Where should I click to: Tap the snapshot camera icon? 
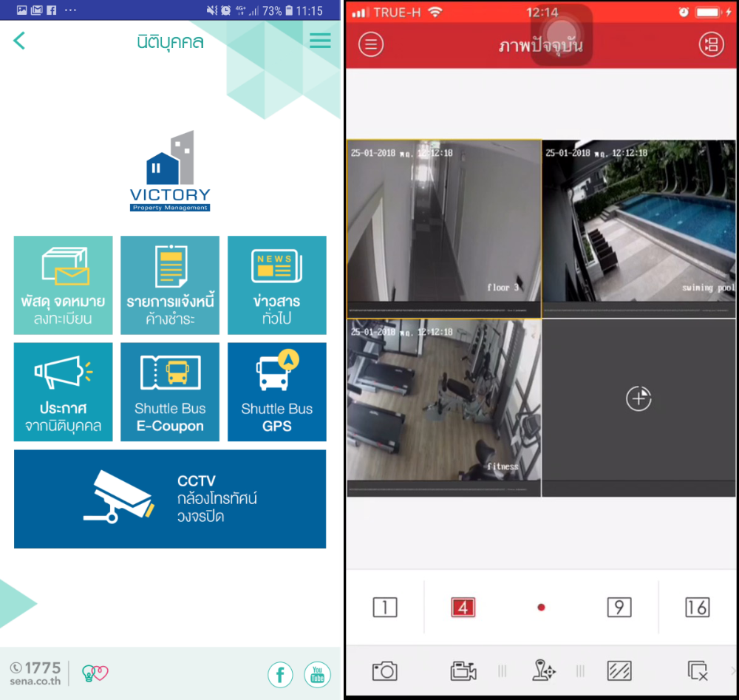point(384,670)
